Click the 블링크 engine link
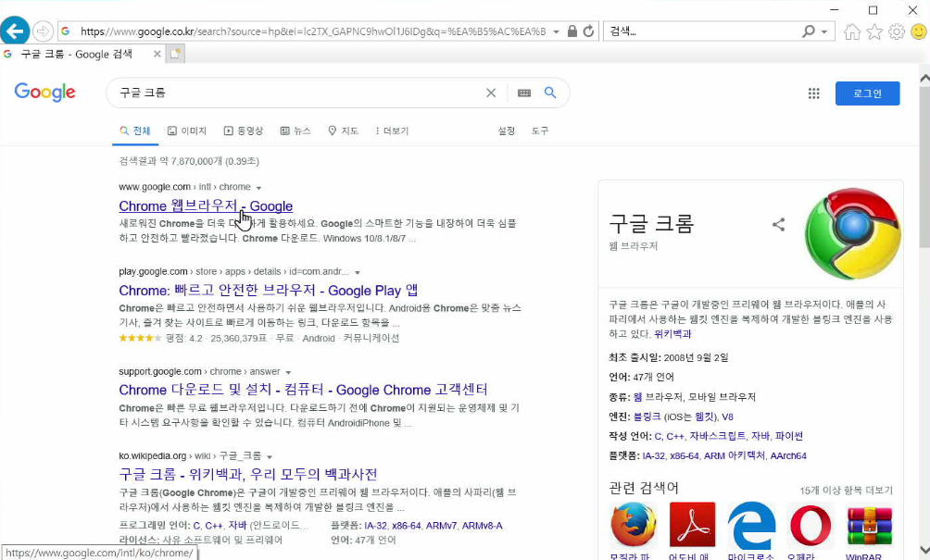 647,417
